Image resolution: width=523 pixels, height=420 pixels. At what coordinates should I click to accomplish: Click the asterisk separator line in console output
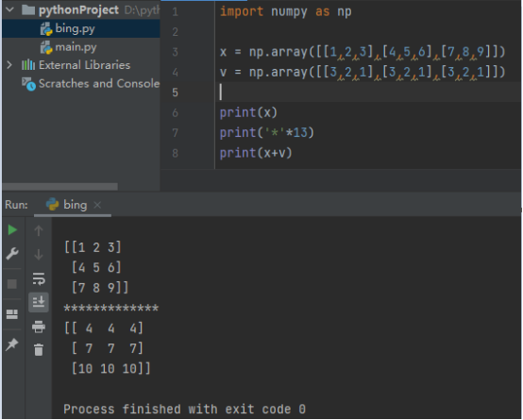(111, 308)
